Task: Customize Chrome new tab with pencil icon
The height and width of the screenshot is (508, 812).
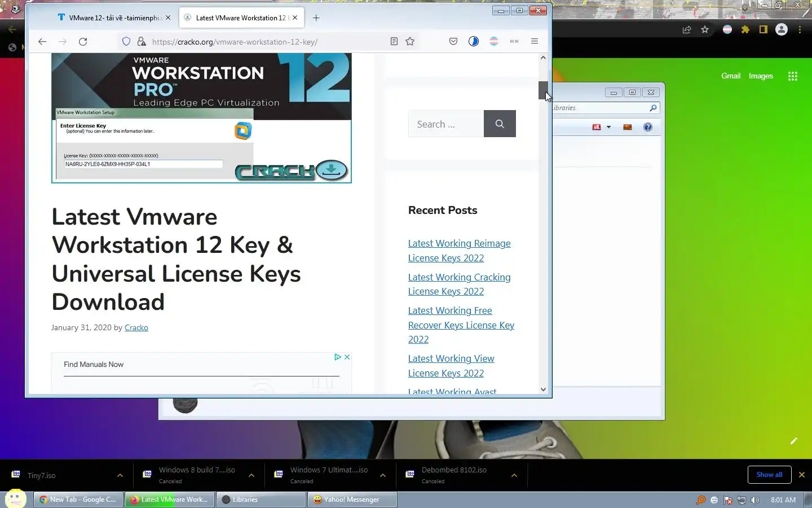Action: [x=794, y=441]
